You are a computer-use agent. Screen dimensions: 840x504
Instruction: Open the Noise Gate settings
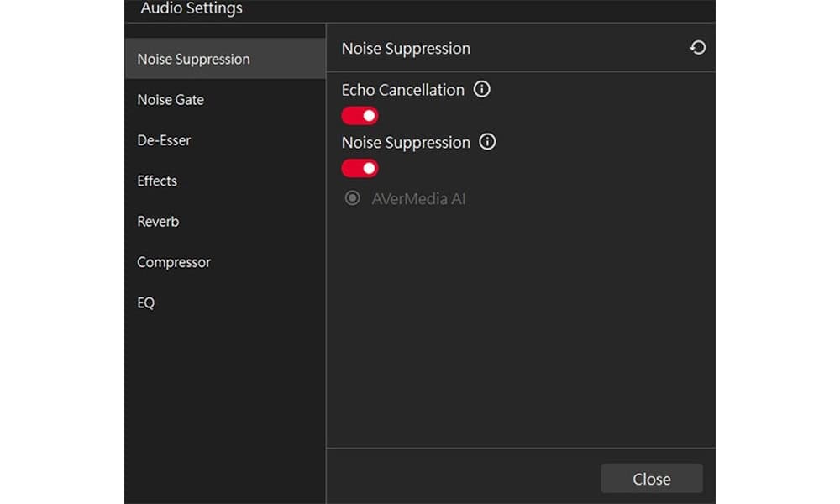[171, 99]
